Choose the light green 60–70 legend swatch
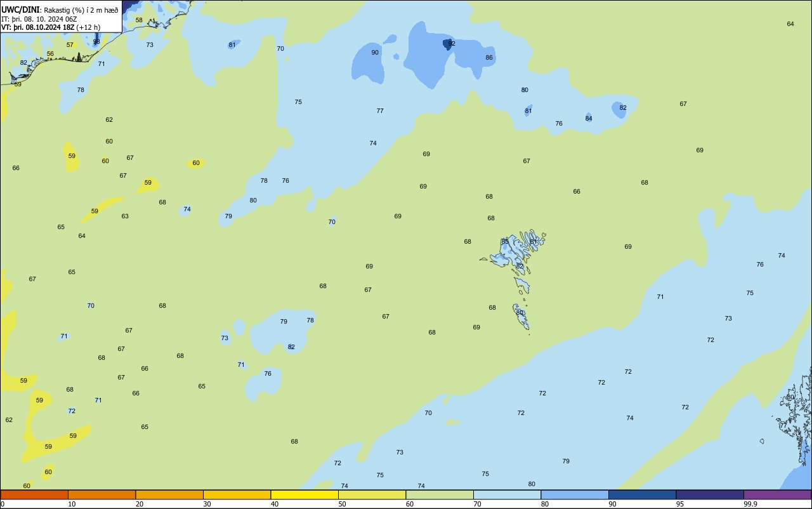This screenshot has height=509, width=812. [440, 494]
